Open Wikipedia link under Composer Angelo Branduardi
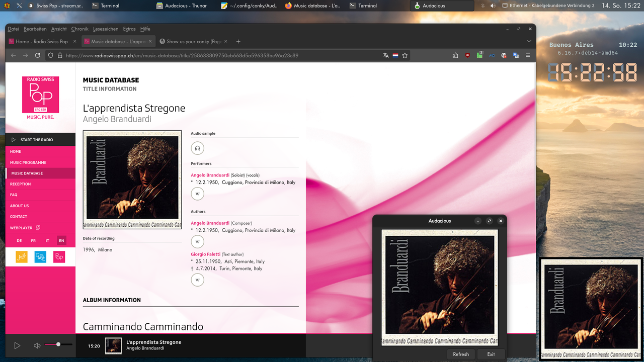The height and width of the screenshot is (362, 644). (197, 242)
